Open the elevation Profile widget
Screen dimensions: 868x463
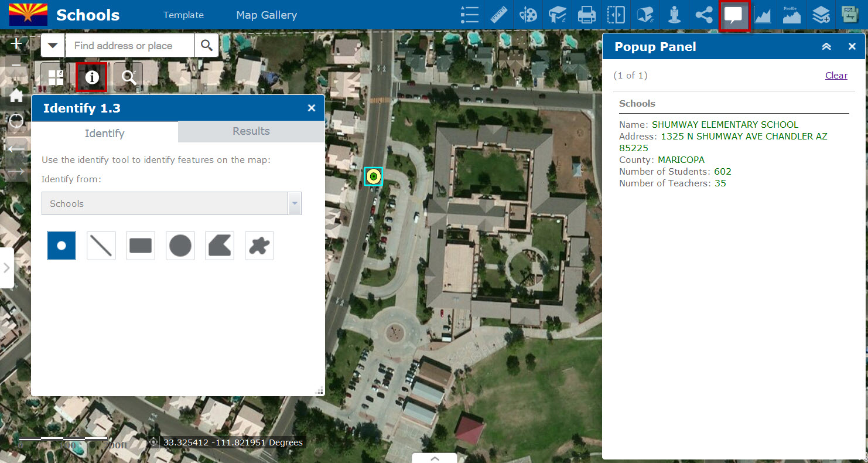tap(792, 14)
